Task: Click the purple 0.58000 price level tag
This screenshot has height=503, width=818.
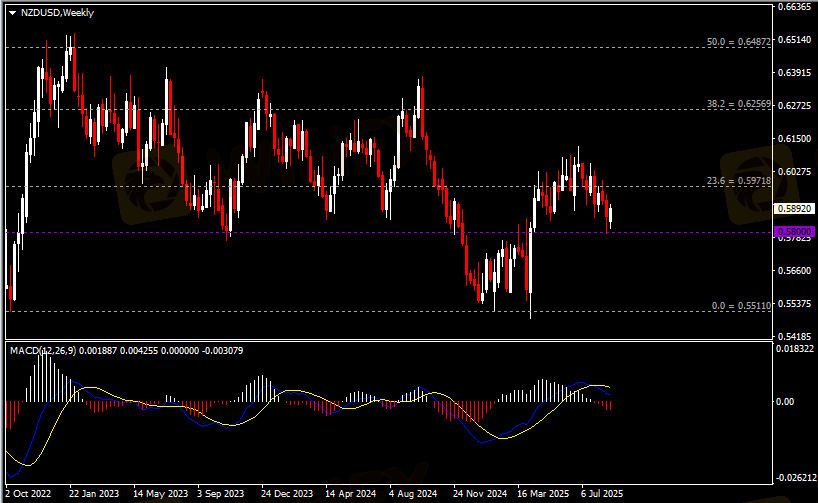Action: pos(795,232)
